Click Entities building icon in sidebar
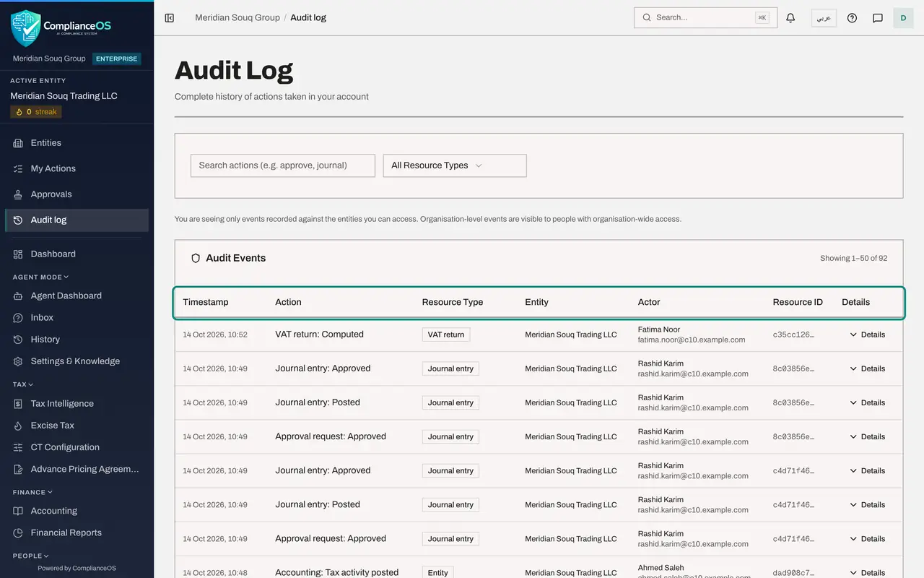 [18, 143]
